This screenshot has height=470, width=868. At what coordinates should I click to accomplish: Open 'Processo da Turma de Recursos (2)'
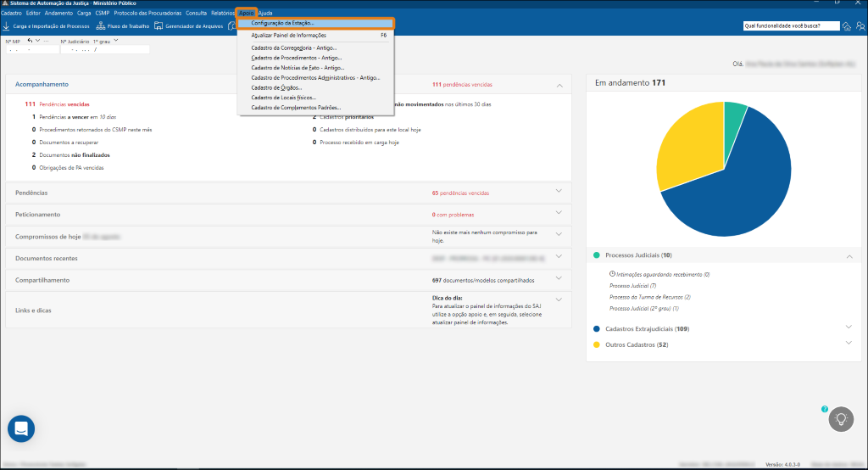(x=650, y=297)
